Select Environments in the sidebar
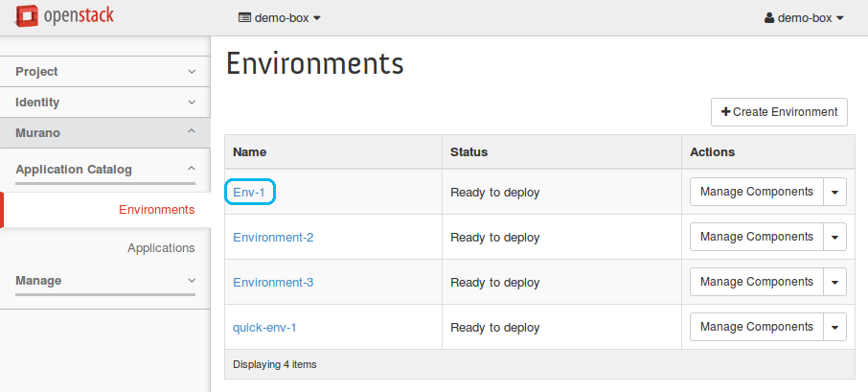Screen dimensions: 868x392 click(156, 210)
